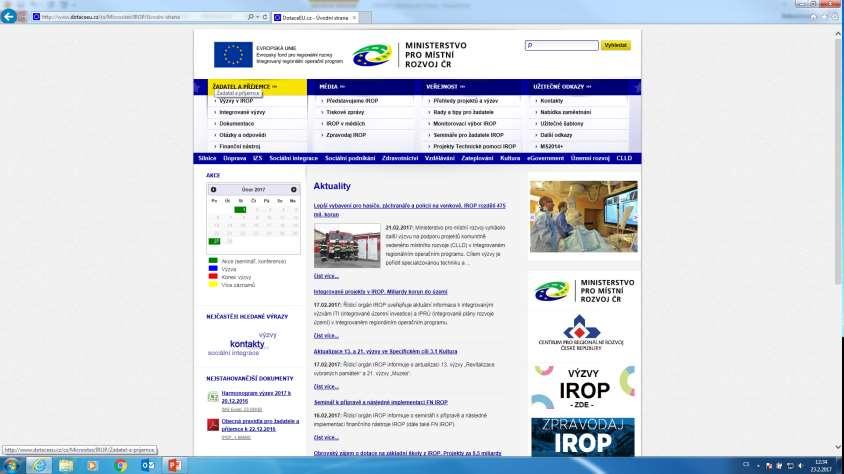Open Integrované projekty v IROP article

coord(381,292)
